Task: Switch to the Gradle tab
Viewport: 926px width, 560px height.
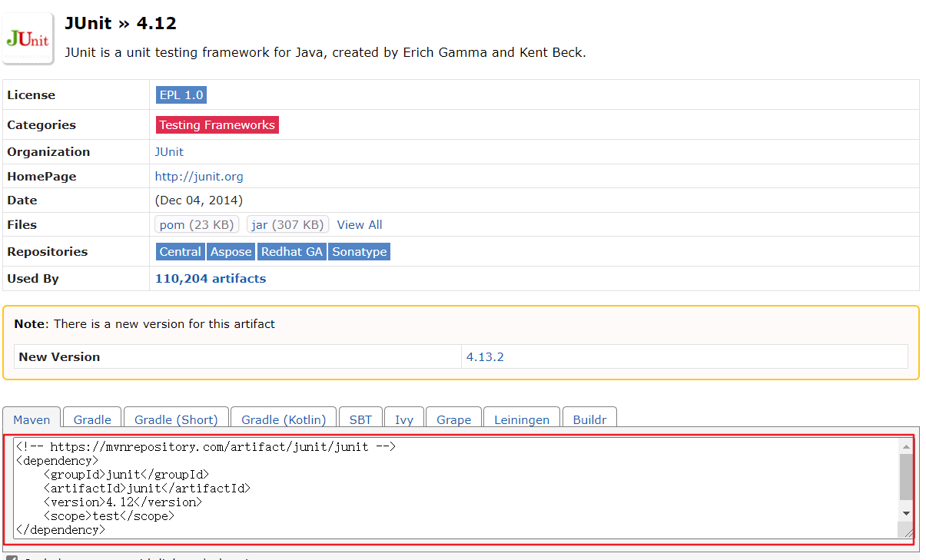Action: (x=92, y=419)
